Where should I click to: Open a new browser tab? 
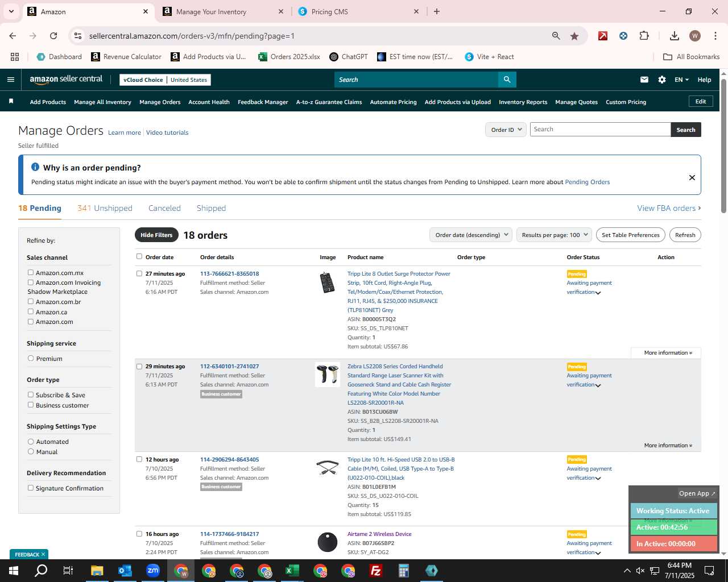click(x=436, y=11)
